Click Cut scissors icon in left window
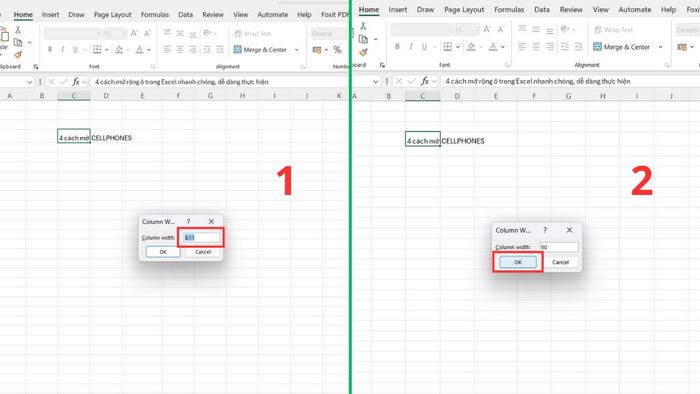The height and width of the screenshot is (394, 700). tap(18, 30)
